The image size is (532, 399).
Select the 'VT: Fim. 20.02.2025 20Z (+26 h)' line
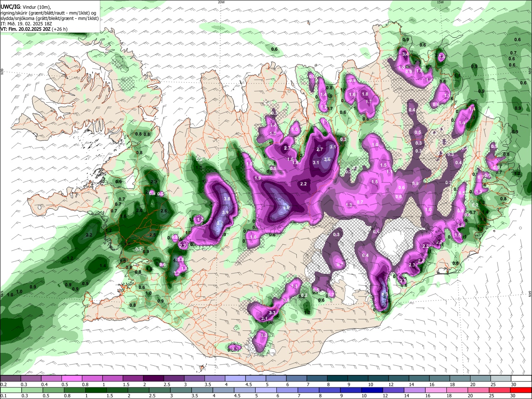click(34, 29)
